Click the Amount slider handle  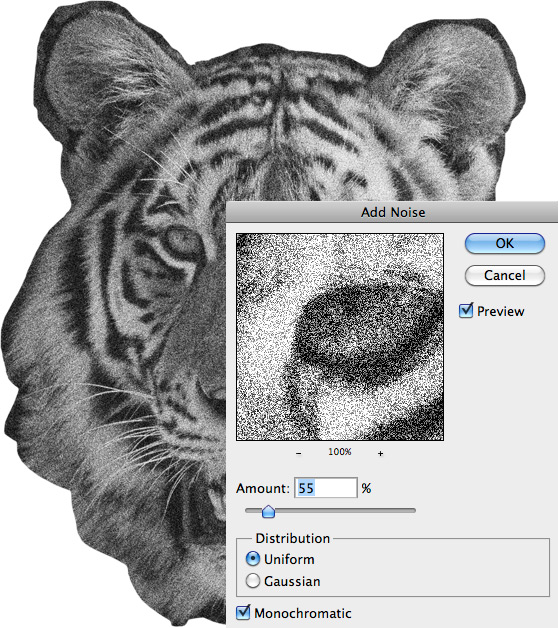click(x=268, y=511)
